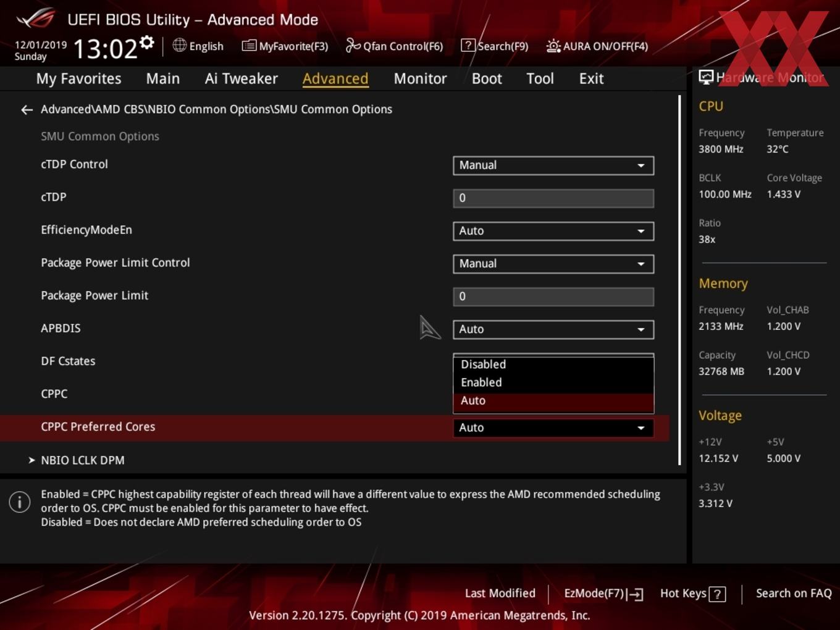This screenshot has height=630, width=840.
Task: Switch to the Main tab
Action: [163, 78]
